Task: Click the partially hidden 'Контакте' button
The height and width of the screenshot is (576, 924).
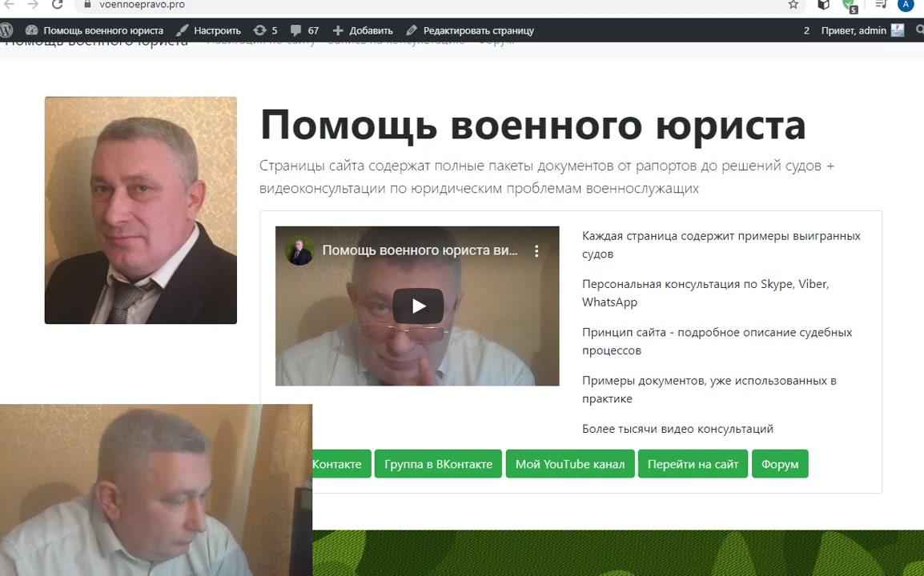Action: tap(341, 464)
